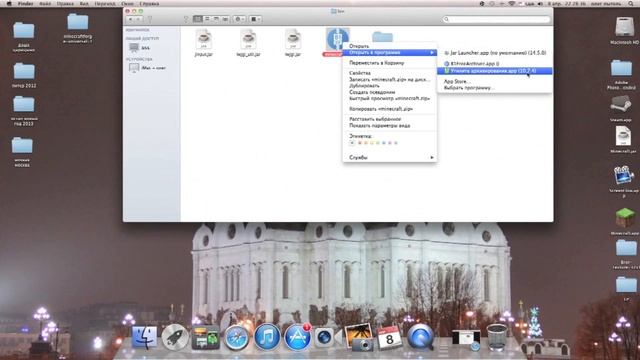Apply the red label color
Image resolution: width=640 pixels, height=360 pixels.
tap(360, 143)
